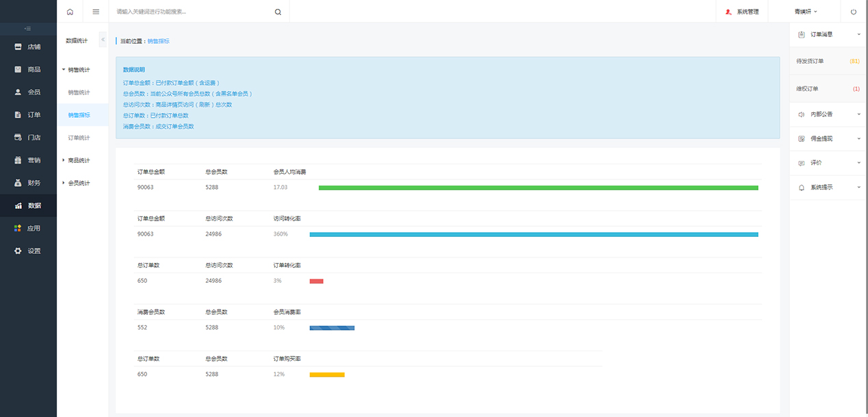Click the 系统管理 button

click(742, 12)
